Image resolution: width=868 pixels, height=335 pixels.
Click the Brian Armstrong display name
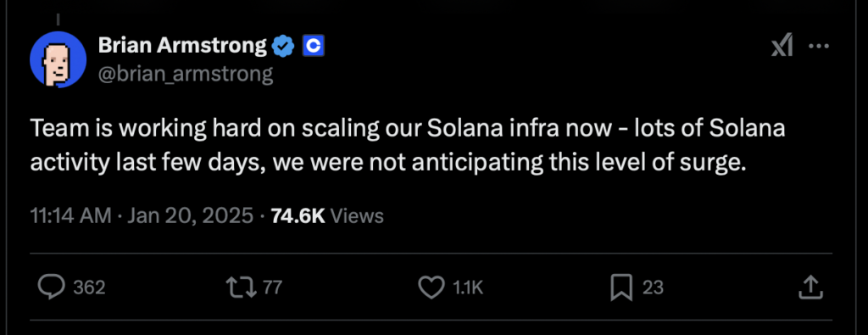(x=183, y=47)
